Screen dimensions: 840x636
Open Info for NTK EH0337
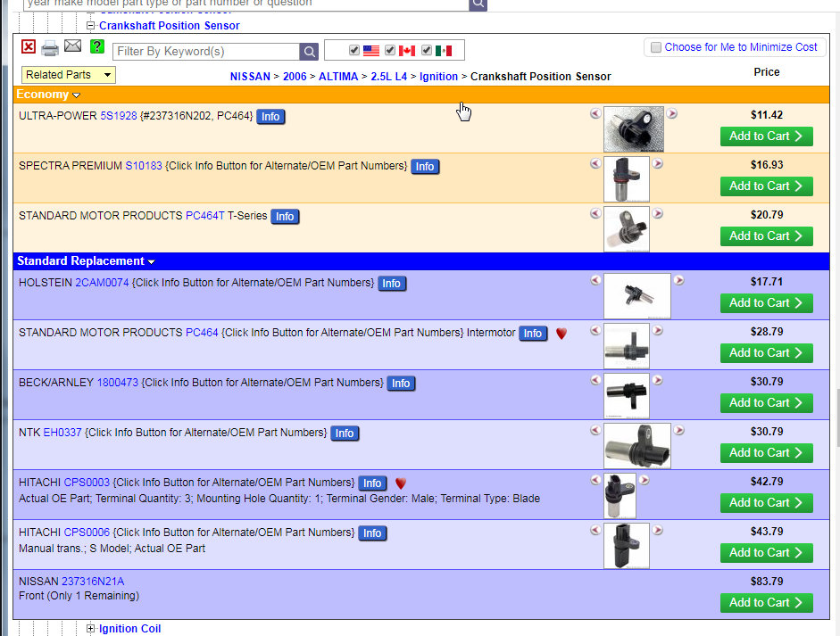click(x=345, y=434)
